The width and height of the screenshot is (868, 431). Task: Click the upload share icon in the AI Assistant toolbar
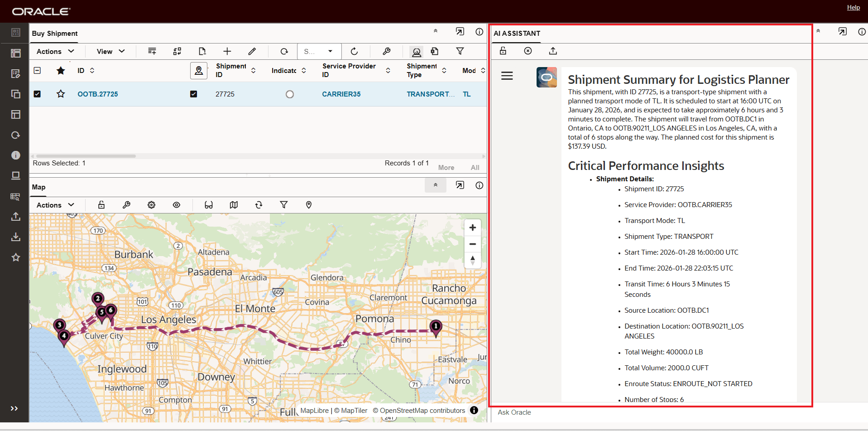(553, 51)
